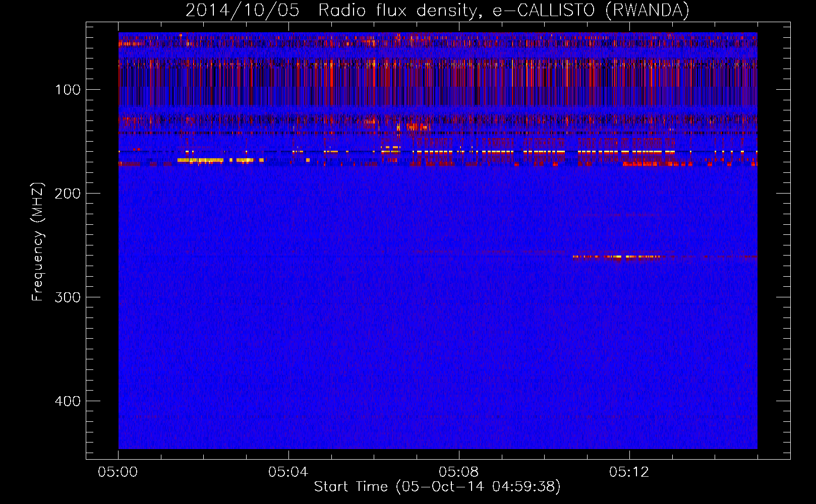Viewport: 816px width, 504px height.
Task: Click the bright emission streak near 260 MHz
Action: 616,257
